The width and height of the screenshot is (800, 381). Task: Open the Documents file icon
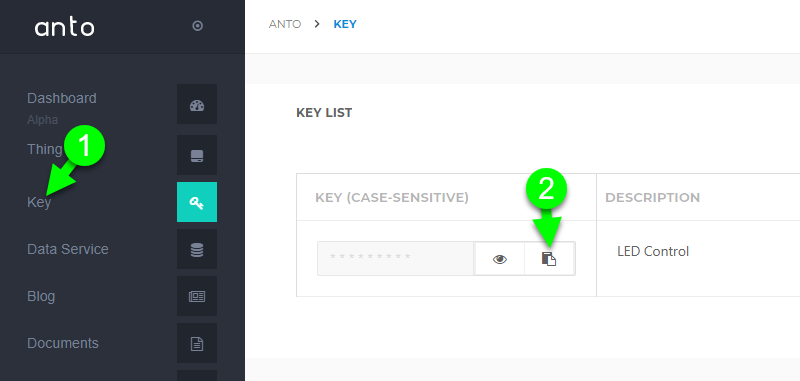coord(197,343)
